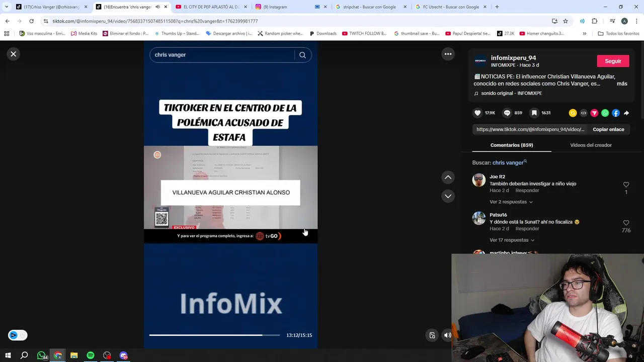
Task: Get the embed code icon
Action: pyautogui.click(x=584, y=113)
